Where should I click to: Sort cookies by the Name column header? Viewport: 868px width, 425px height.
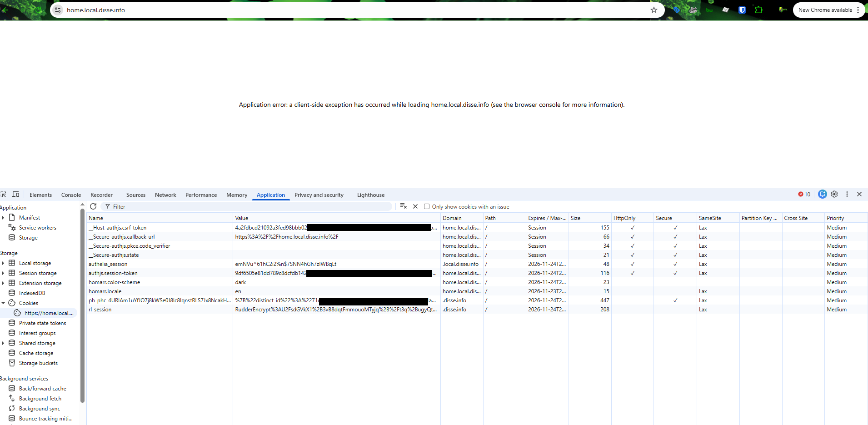[160, 218]
